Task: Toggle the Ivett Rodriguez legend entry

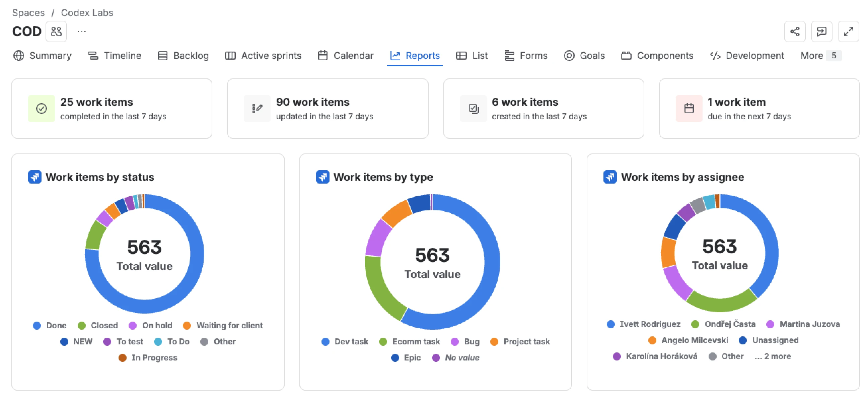Action: 643,324
